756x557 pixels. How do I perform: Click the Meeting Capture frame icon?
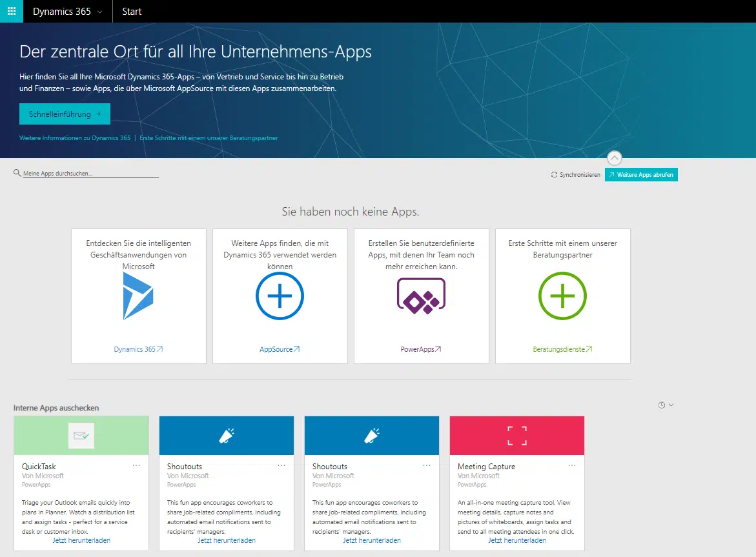517,436
